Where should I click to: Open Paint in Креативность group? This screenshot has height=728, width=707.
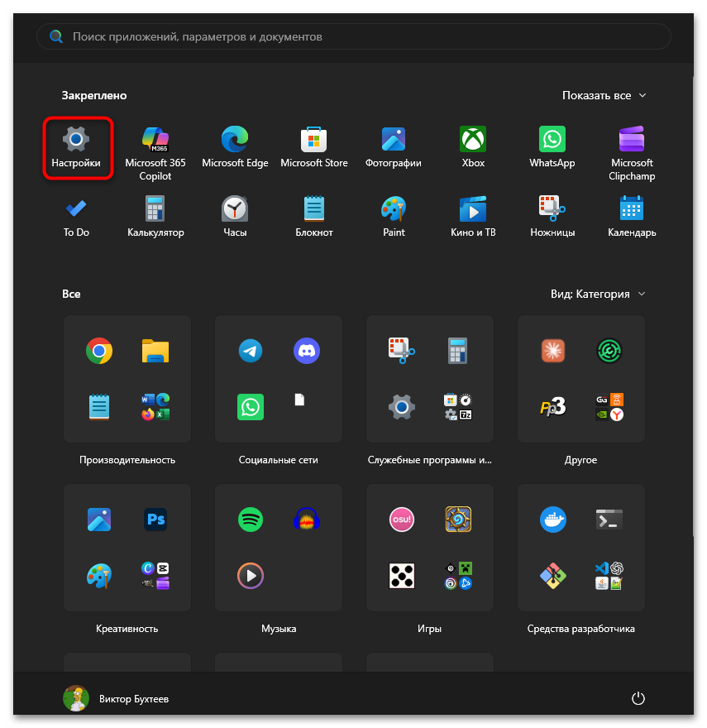(x=99, y=576)
